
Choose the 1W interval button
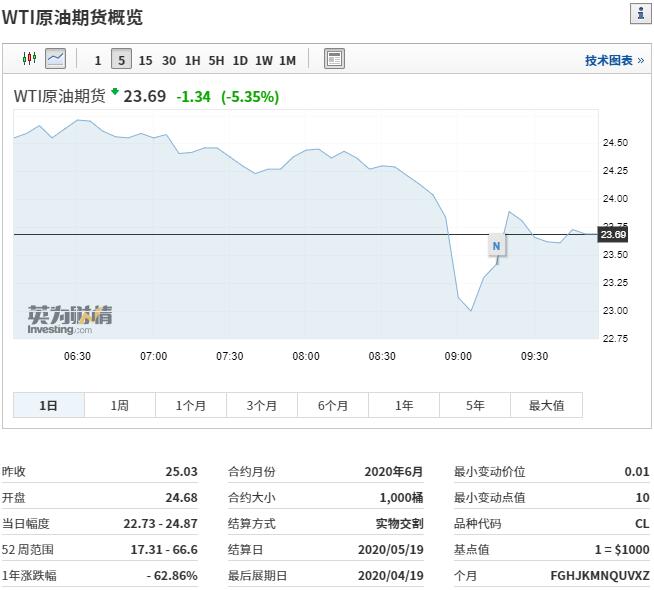pyautogui.click(x=263, y=60)
